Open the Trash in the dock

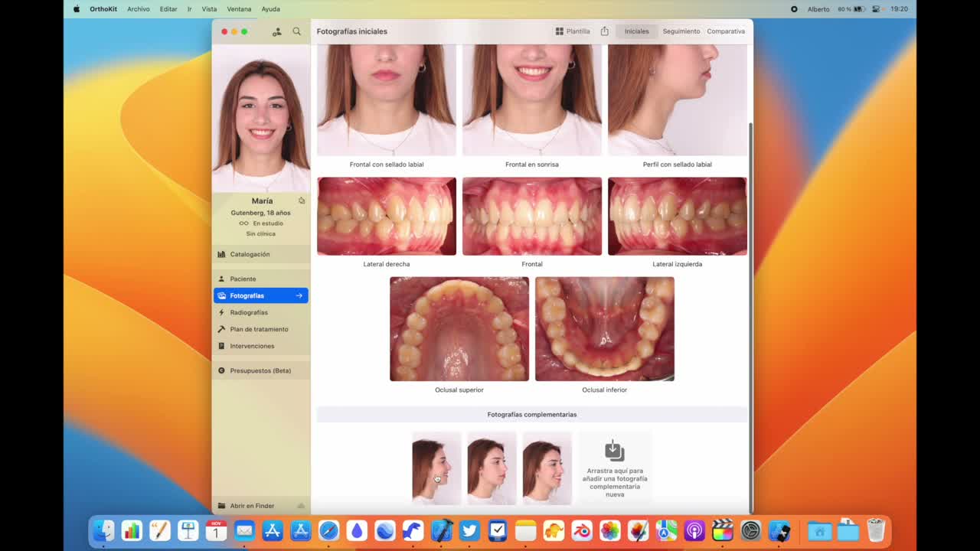pos(876,530)
